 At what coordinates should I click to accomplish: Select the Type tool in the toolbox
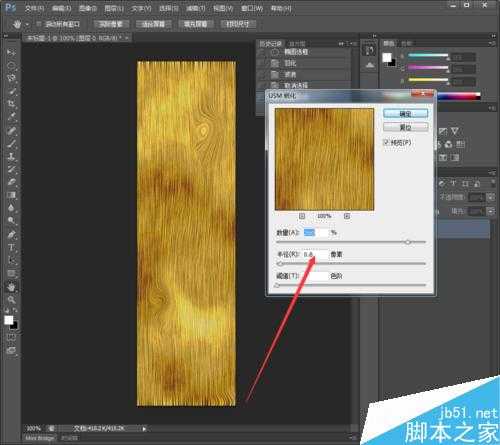point(11,248)
